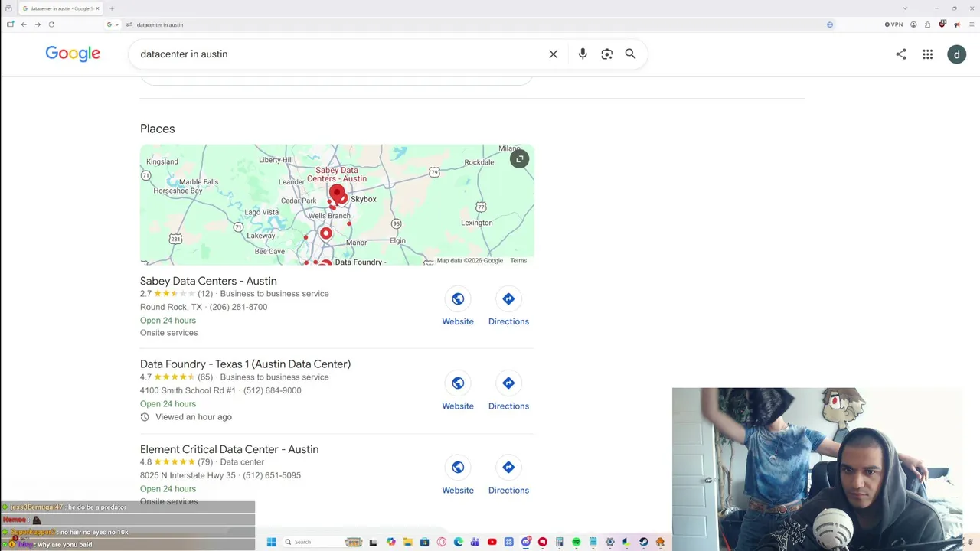Image resolution: width=980 pixels, height=551 pixels.
Task: Get Directions to Data Foundry Texas 1
Action: 508,391
